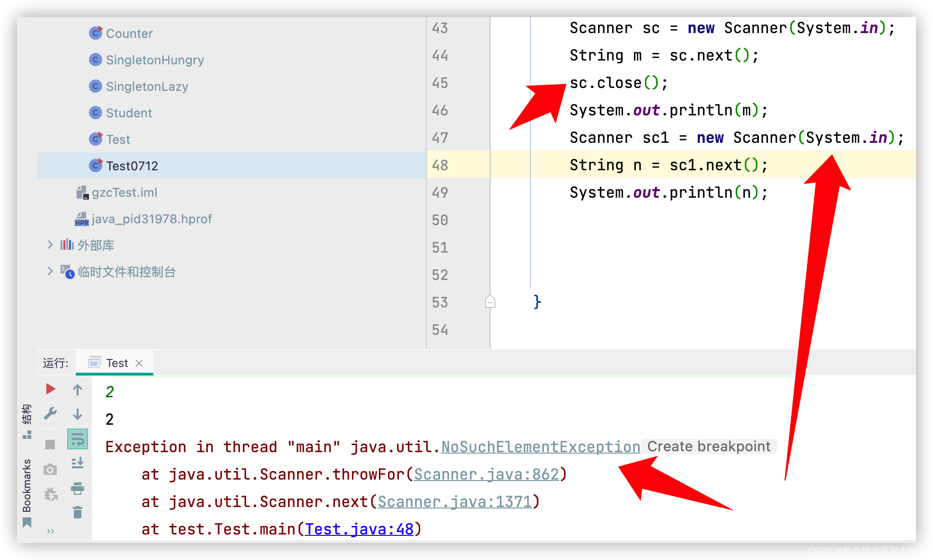Open run configuration wrench icon

point(51,414)
